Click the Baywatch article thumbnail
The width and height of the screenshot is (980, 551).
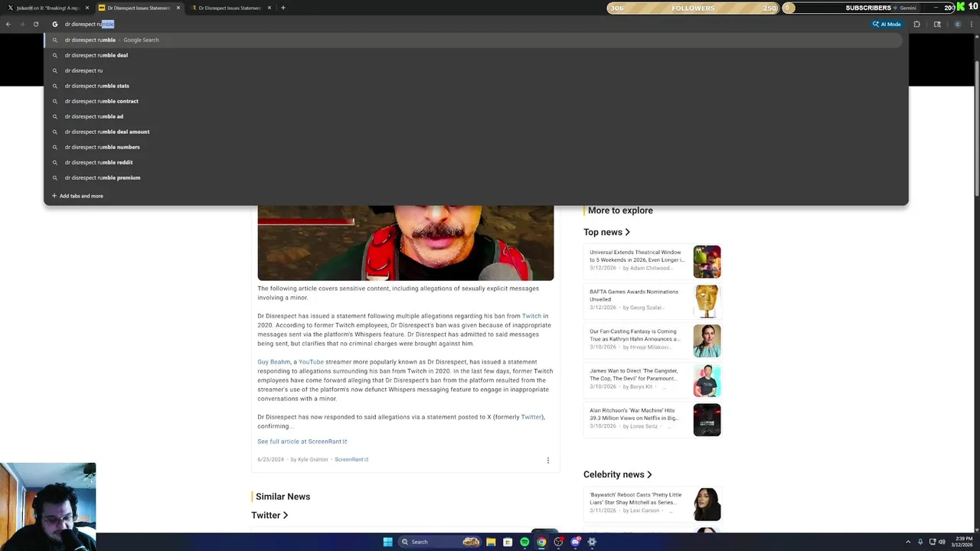[x=707, y=504]
